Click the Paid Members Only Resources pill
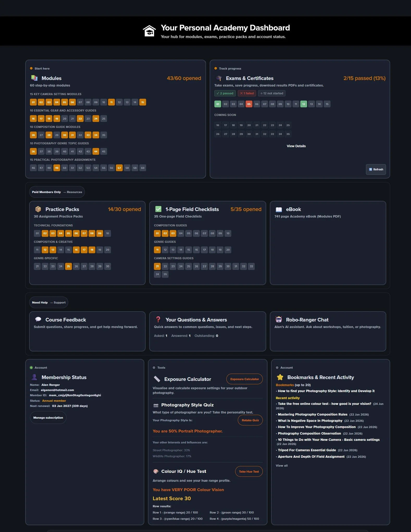 (x=57, y=192)
